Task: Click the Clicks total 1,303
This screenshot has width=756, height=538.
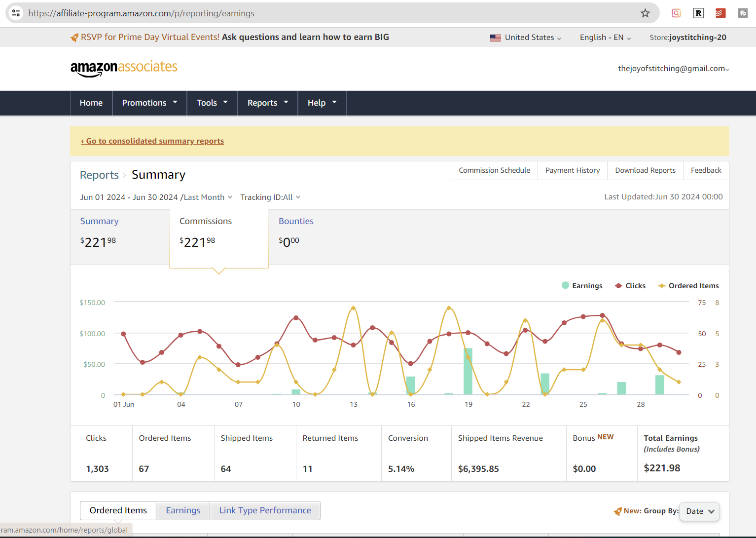Action: pyautogui.click(x=97, y=469)
